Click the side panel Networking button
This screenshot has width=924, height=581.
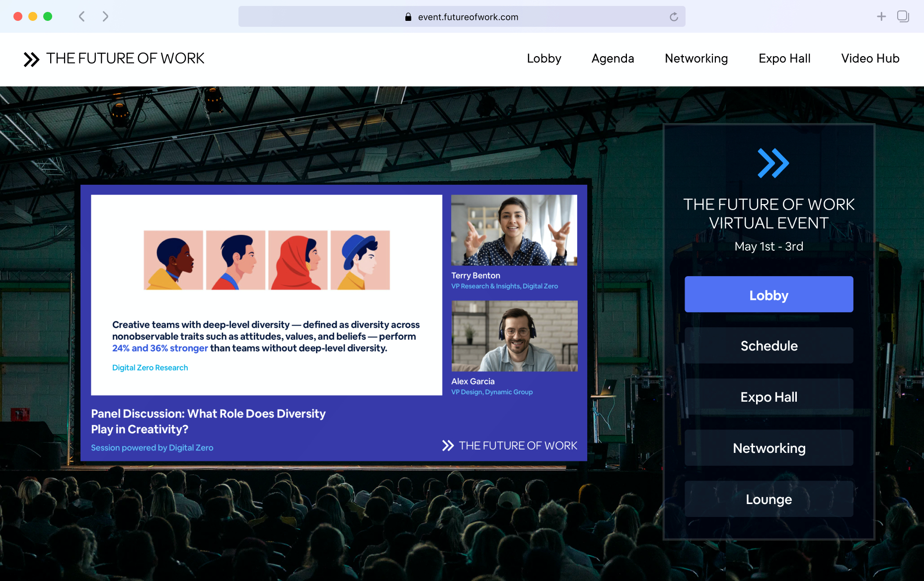[769, 448]
